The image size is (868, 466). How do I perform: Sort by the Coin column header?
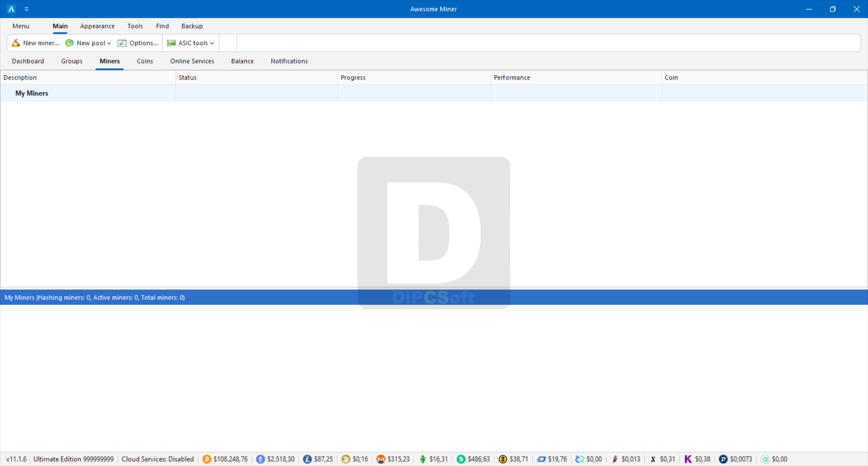point(764,78)
